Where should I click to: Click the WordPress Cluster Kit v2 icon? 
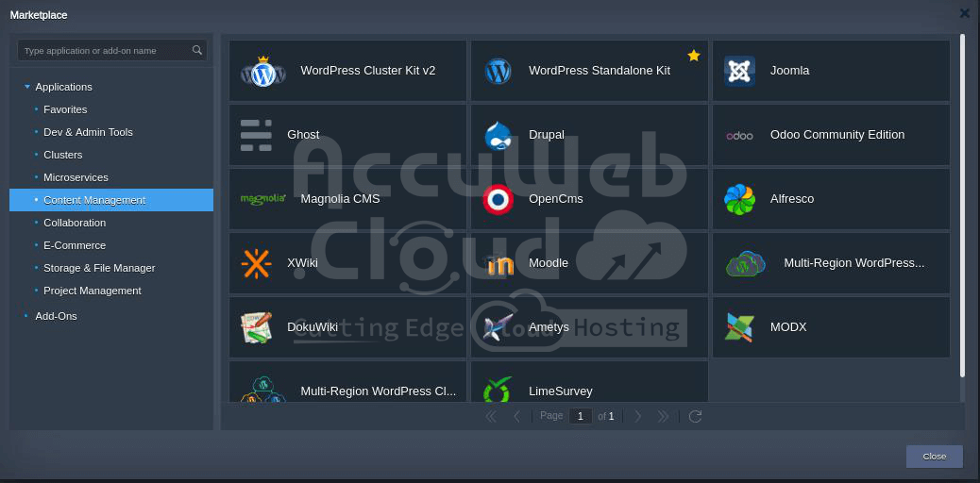[262, 72]
